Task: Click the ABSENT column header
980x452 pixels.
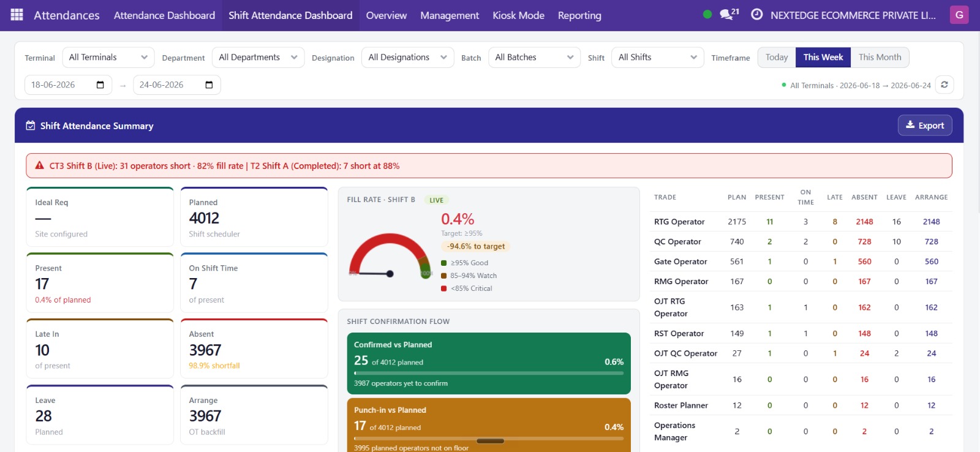Action: coord(864,197)
